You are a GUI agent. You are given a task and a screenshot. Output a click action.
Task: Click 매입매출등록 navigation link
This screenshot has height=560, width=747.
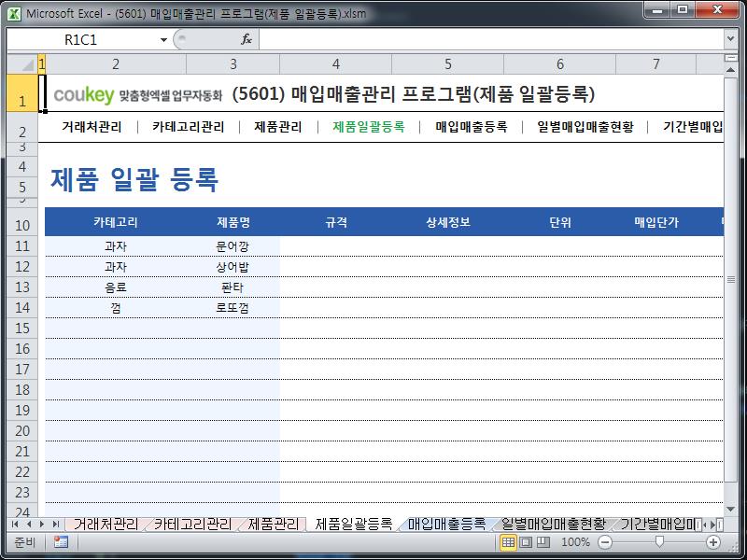tap(472, 127)
